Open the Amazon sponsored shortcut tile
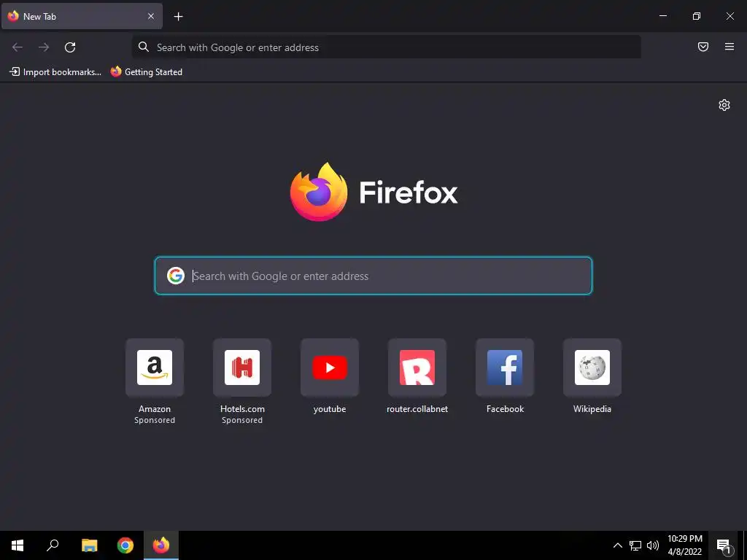This screenshot has width=747, height=560. [x=155, y=367]
